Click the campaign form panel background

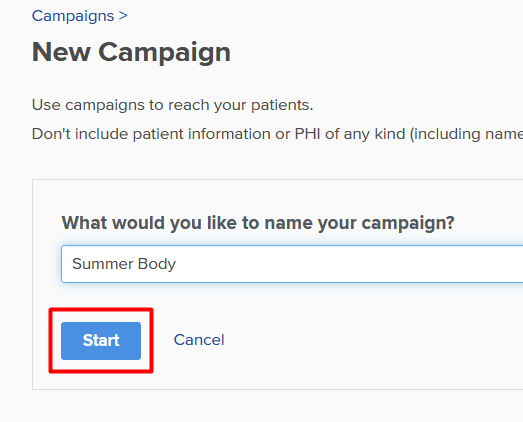point(334,367)
